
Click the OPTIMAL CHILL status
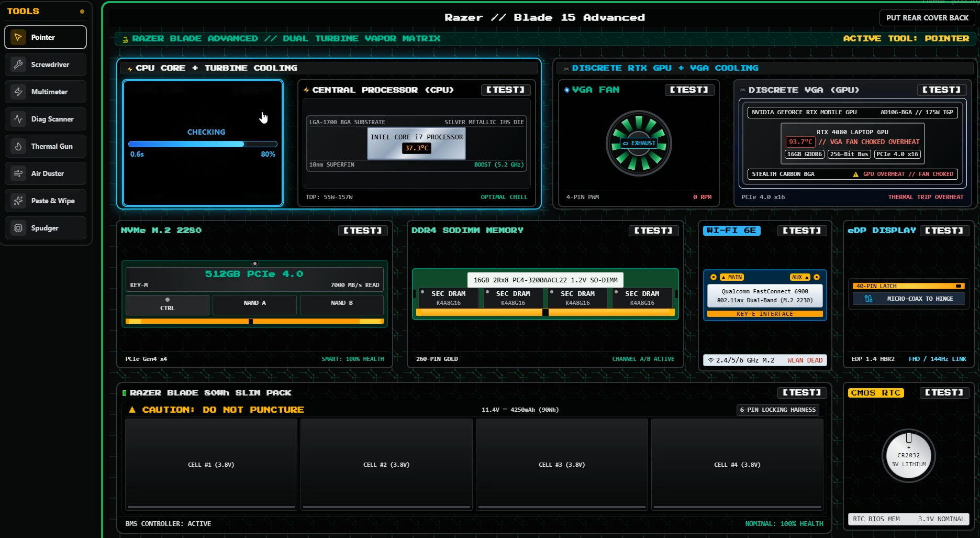coord(504,197)
